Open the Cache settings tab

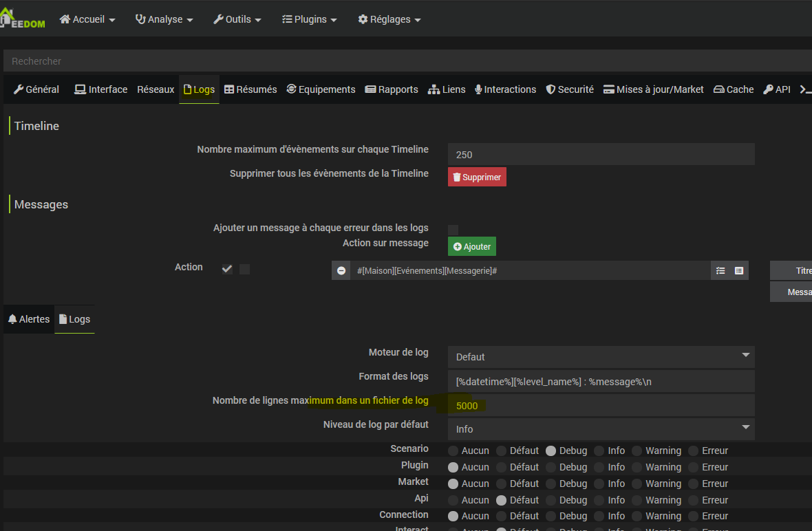click(x=734, y=89)
